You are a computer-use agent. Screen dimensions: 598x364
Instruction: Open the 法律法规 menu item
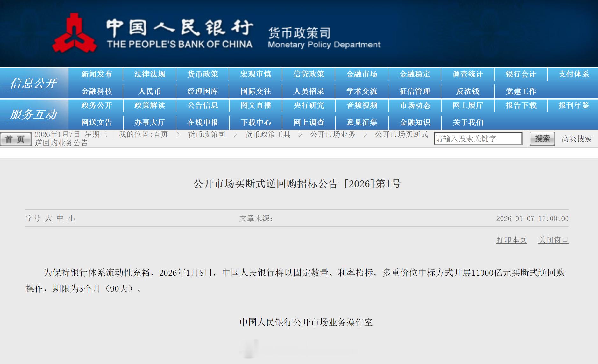(150, 74)
